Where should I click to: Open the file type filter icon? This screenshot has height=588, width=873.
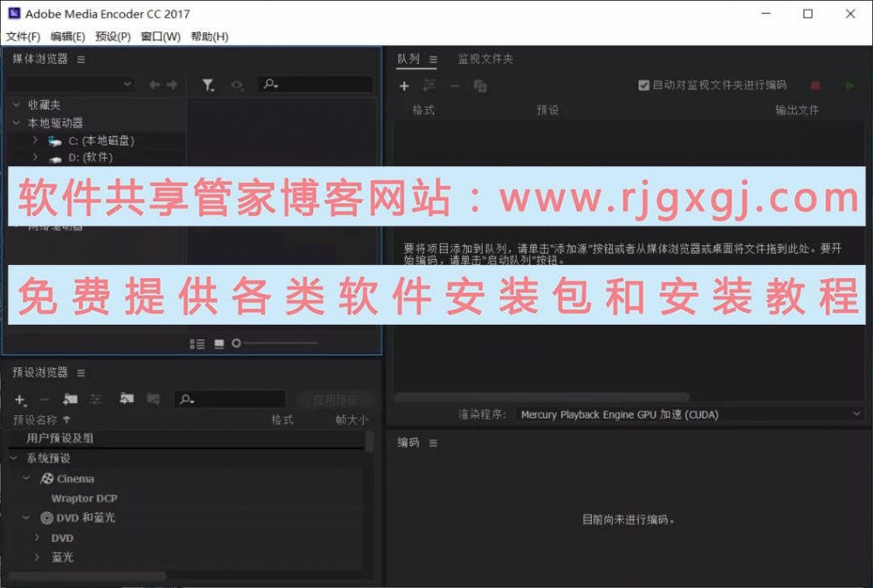click(208, 85)
